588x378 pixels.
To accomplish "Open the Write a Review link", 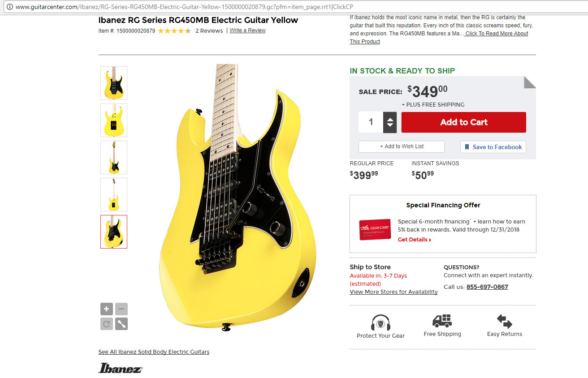I will coord(248,30).
